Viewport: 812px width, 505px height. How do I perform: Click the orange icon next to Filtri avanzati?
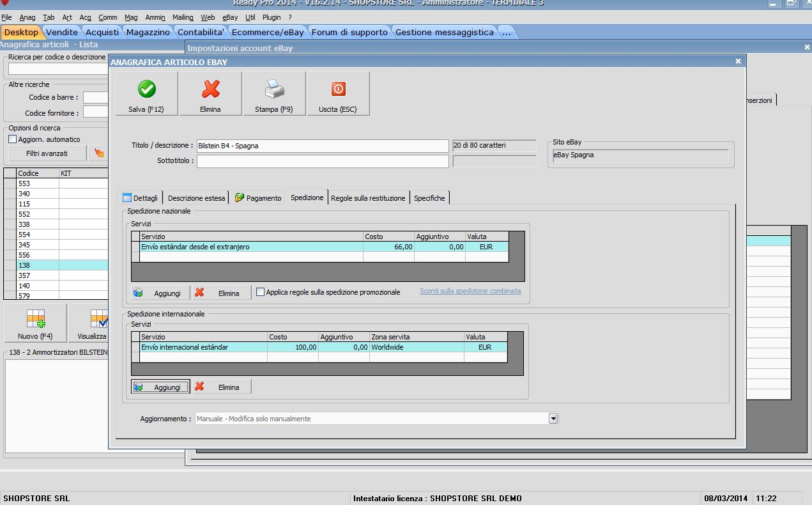pyautogui.click(x=98, y=153)
